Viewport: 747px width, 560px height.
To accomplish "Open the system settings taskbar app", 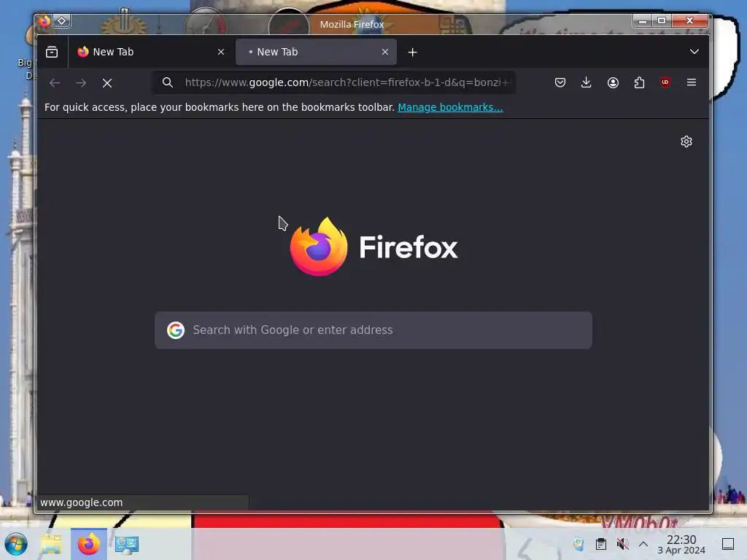I will pyautogui.click(x=127, y=544).
